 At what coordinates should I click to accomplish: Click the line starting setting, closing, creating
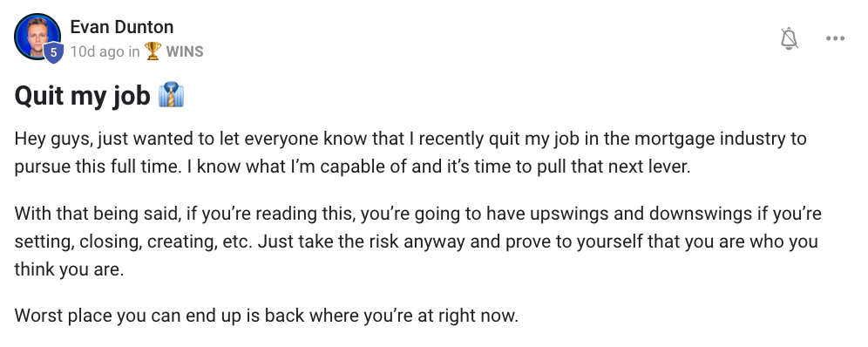coord(417,242)
